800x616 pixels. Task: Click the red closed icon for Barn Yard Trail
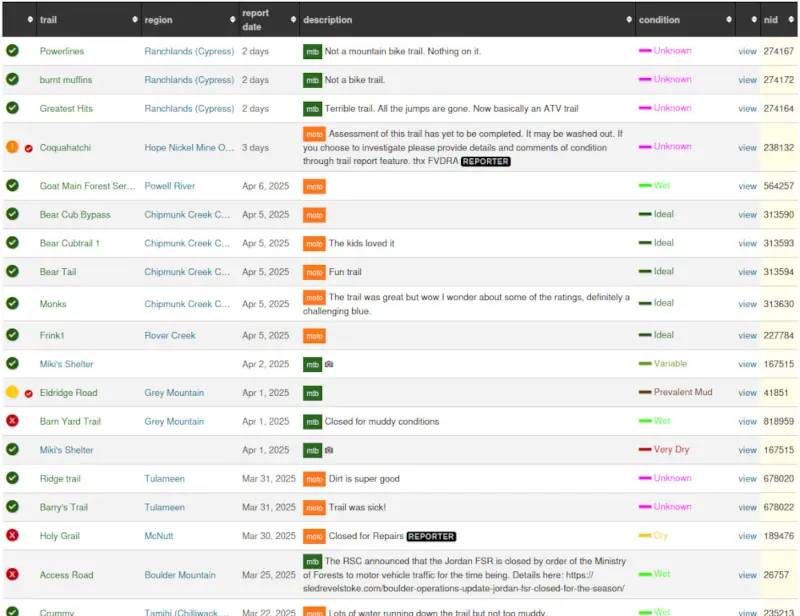12,421
